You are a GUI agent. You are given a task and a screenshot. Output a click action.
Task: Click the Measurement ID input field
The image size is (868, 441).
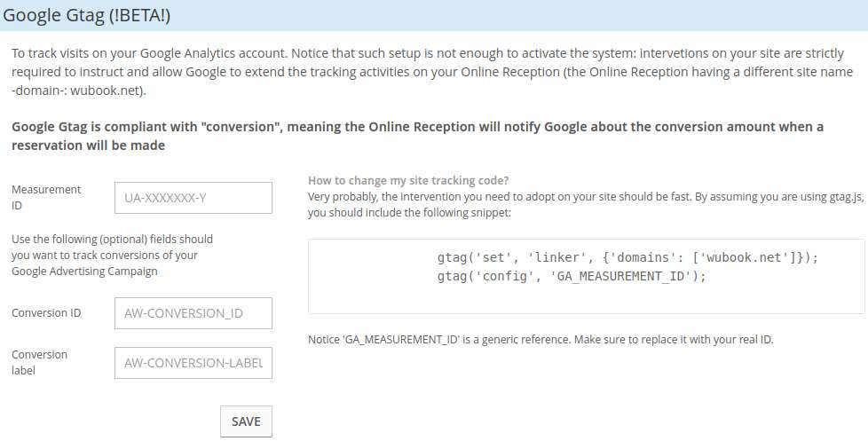coord(193,198)
